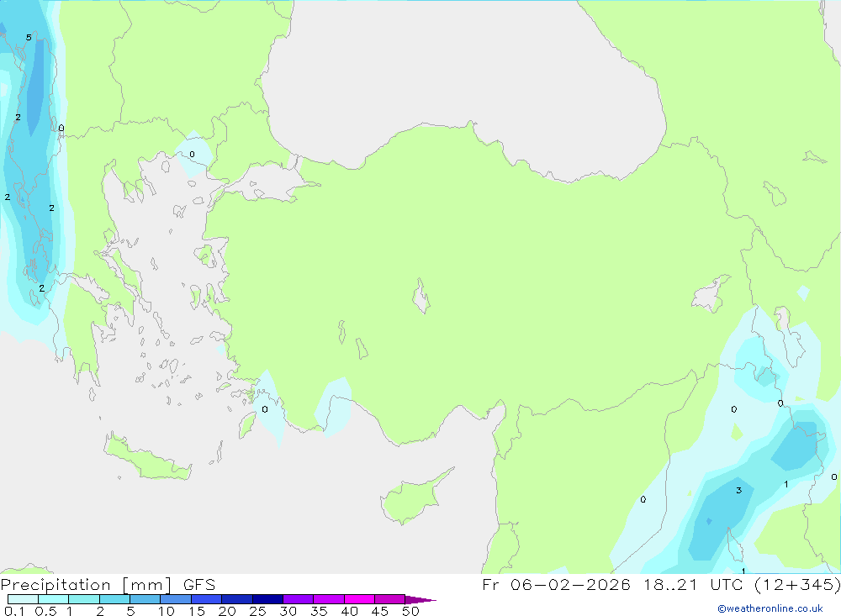
Task: Click the purple above-50 legend arrow tip
Action: tap(420, 599)
